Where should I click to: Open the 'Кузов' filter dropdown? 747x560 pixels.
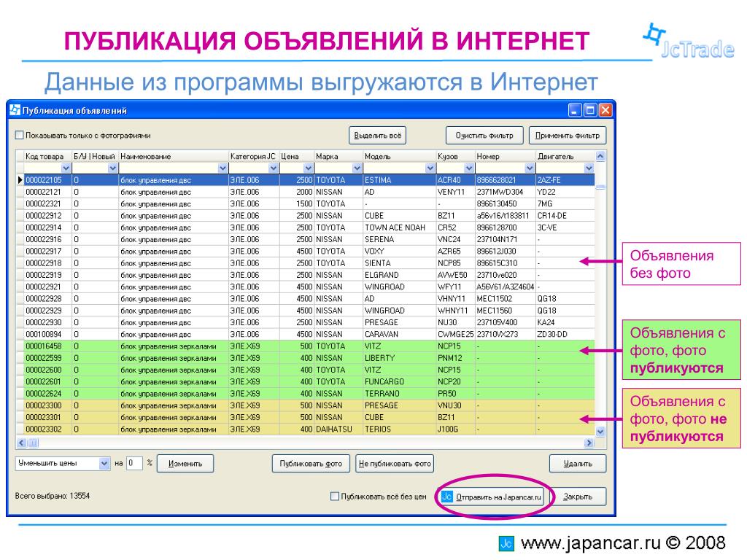[469, 168]
